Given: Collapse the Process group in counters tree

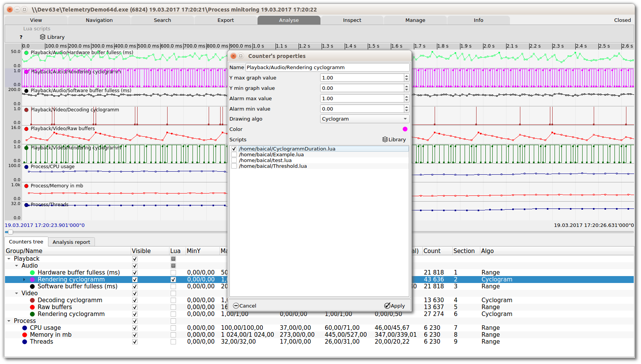Looking at the screenshot, I should coord(9,321).
